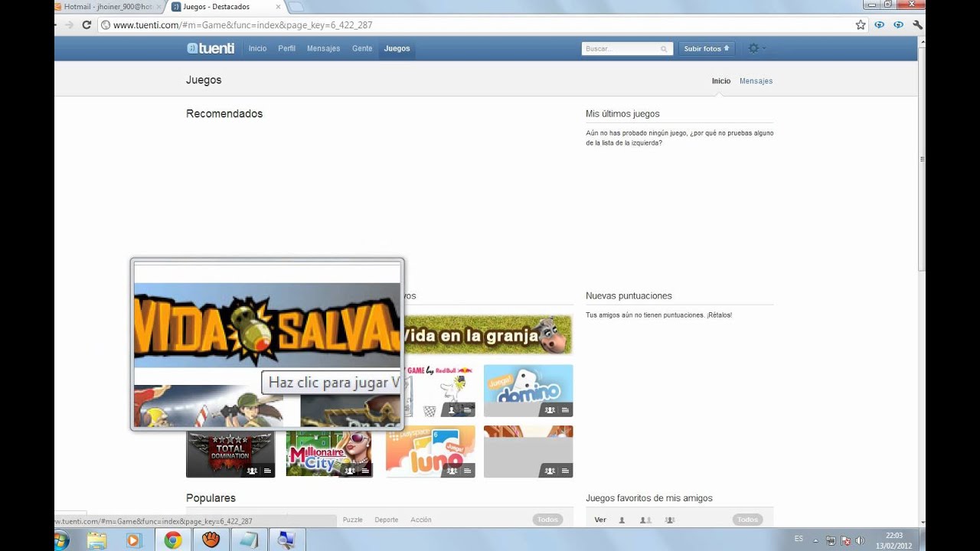Click the 'Recomendados' section heading
Image resolution: width=980 pixels, height=551 pixels.
point(224,114)
